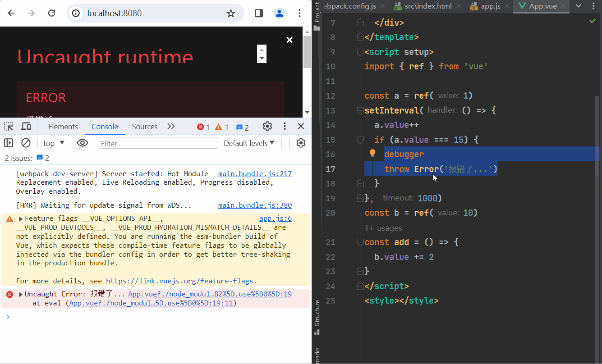Open the app.js editor tab
602x364 pixels.
click(x=484, y=6)
